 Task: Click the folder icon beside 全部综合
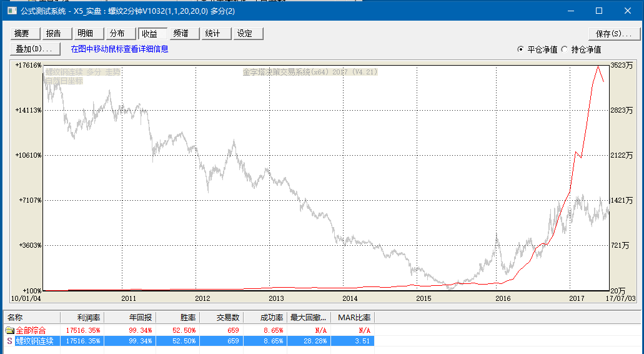(10, 330)
